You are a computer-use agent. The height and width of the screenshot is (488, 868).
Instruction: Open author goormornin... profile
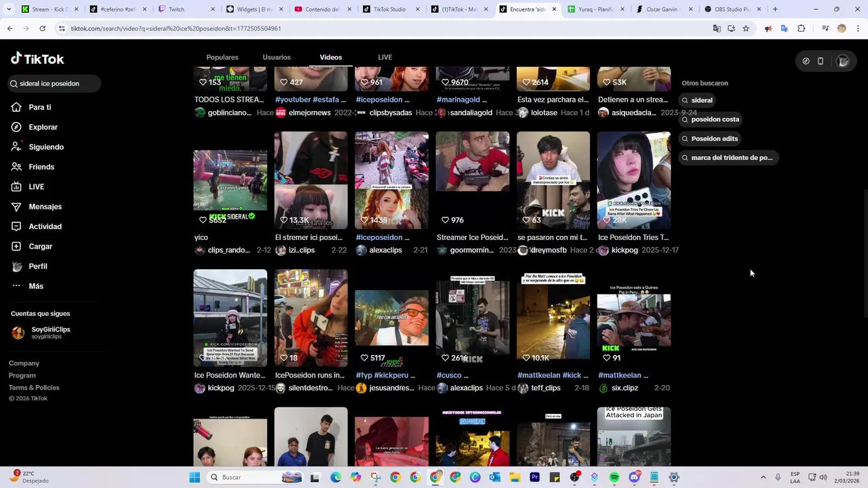pyautogui.click(x=472, y=250)
